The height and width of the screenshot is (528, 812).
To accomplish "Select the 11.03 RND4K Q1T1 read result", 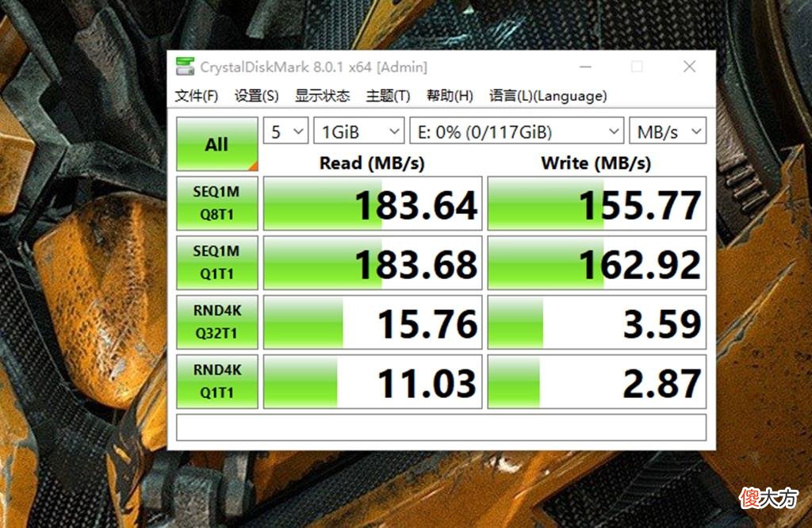I will click(x=373, y=381).
